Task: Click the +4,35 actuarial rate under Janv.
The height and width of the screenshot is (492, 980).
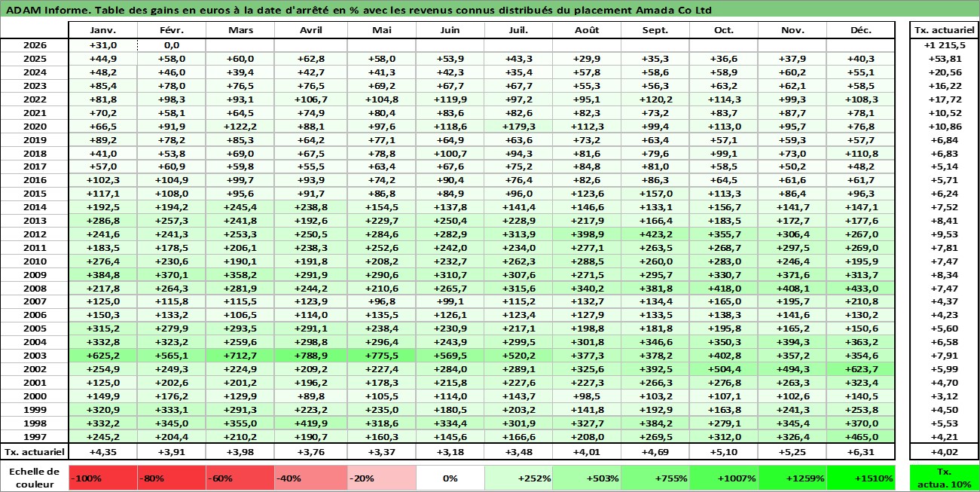Action: (102, 452)
